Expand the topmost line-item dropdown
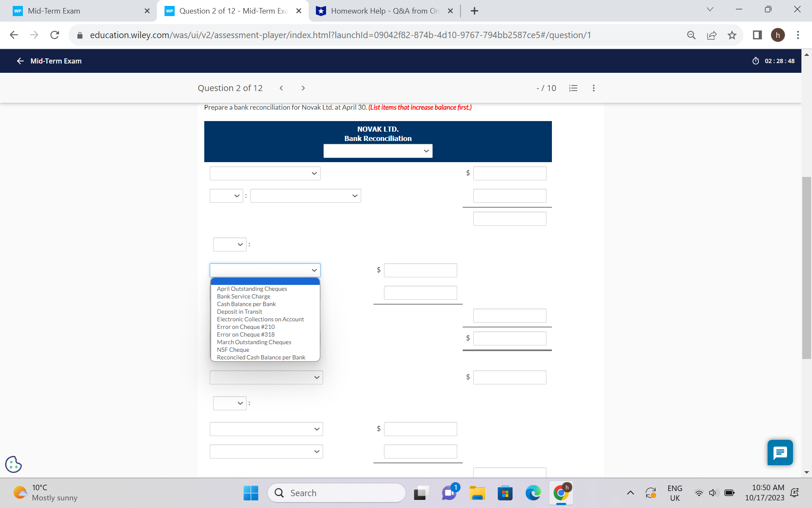Viewport: 812px width, 508px height. point(265,173)
